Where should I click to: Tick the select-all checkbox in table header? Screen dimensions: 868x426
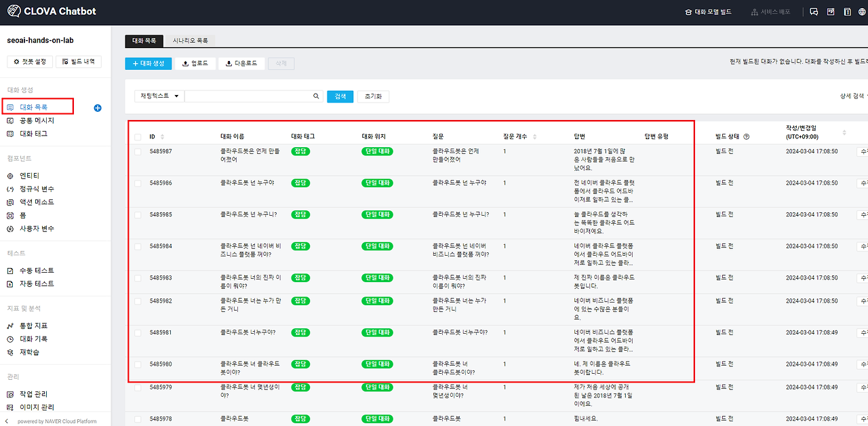click(138, 137)
